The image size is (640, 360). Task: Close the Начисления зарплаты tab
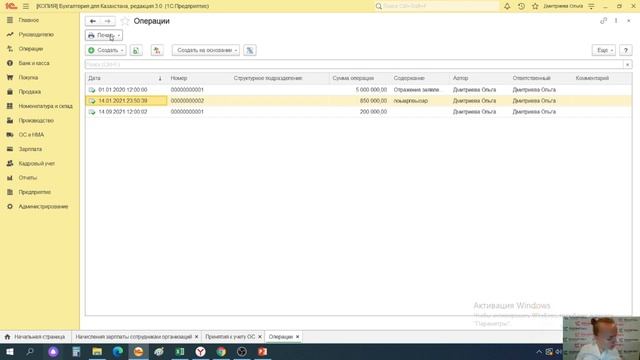coord(196,337)
